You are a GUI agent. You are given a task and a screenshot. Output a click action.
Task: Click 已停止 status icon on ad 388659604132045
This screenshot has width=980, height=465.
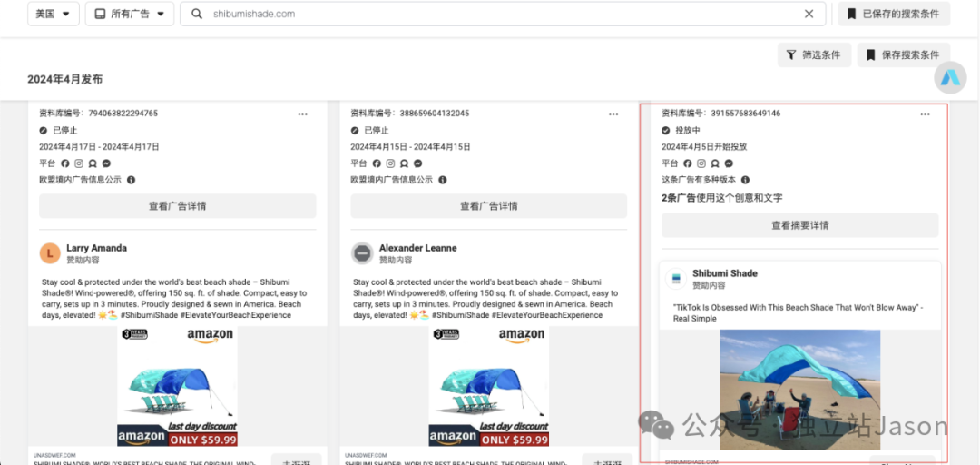(x=355, y=131)
